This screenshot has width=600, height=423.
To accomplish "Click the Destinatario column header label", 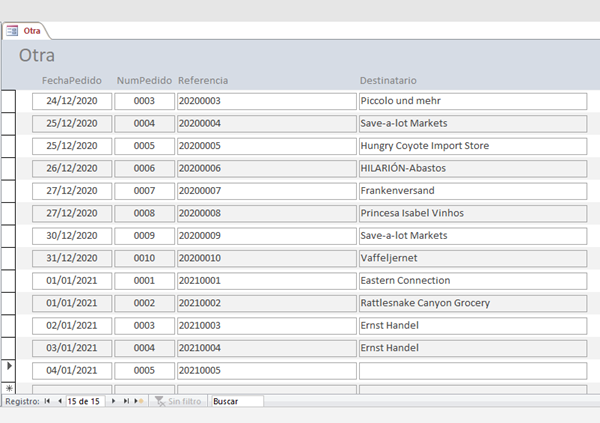I will tap(388, 80).
